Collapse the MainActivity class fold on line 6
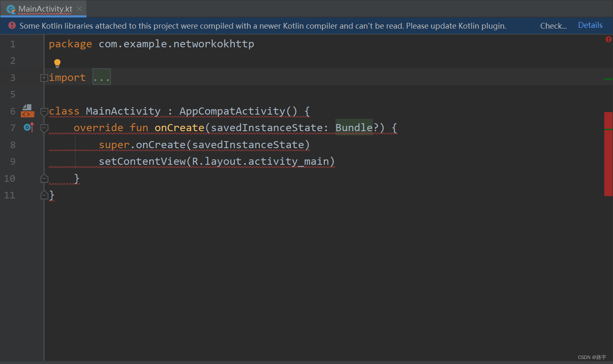 click(44, 112)
